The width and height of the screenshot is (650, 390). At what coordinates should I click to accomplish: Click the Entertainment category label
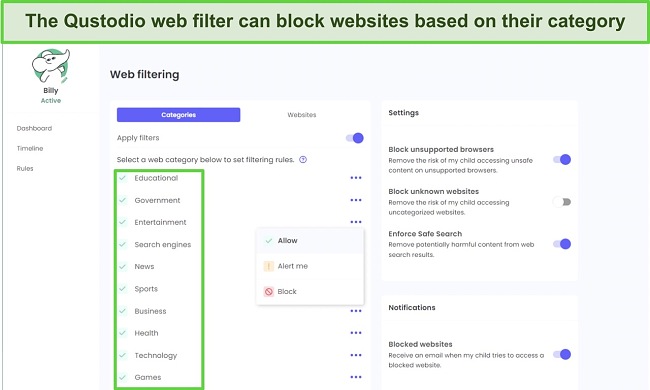point(160,222)
